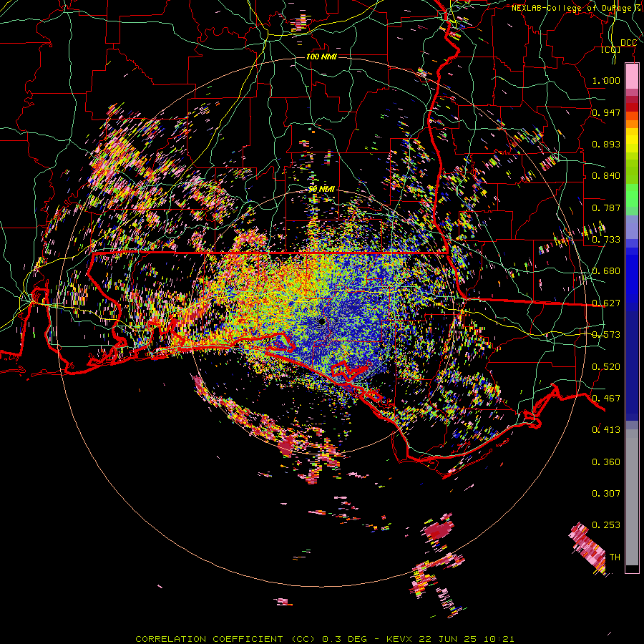Click the 0.413 legend value
This screenshot has height=644, width=644.
coord(606,430)
